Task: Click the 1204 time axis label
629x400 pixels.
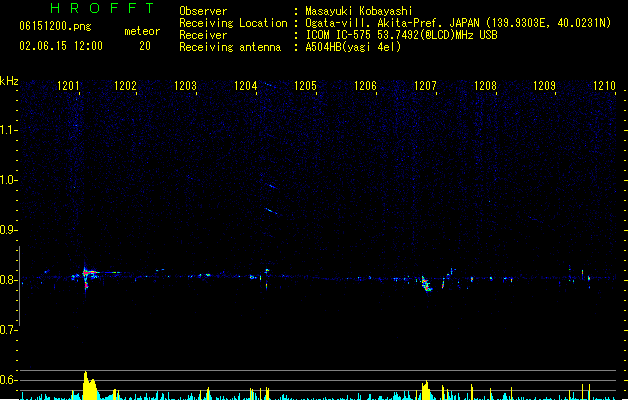Action: (x=246, y=85)
